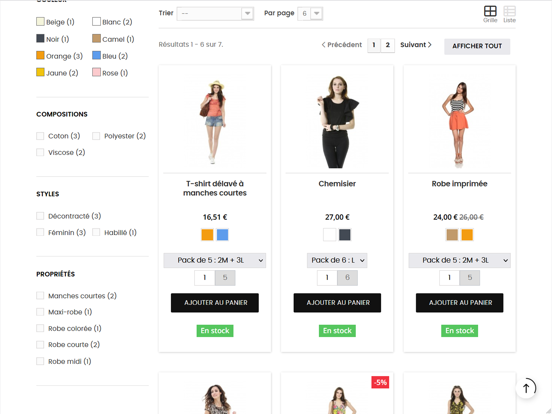Click the AFFICHER TOUT button
The height and width of the screenshot is (414, 552).
coord(477,46)
